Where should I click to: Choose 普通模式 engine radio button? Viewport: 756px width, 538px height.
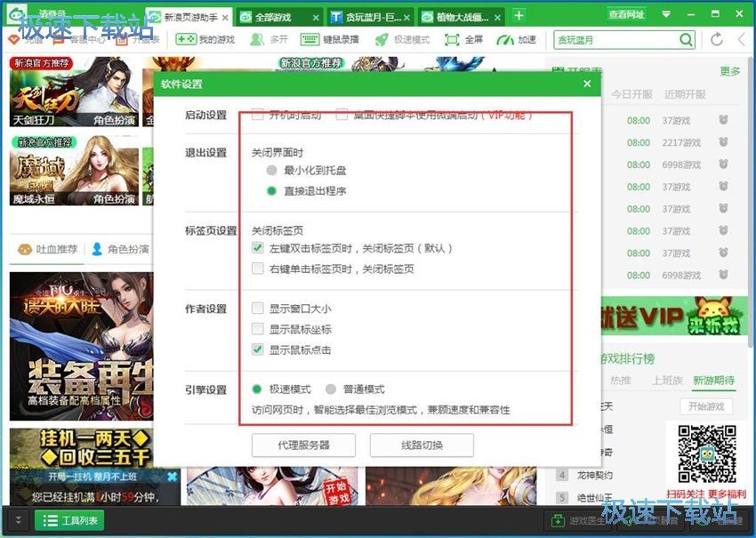[331, 389]
